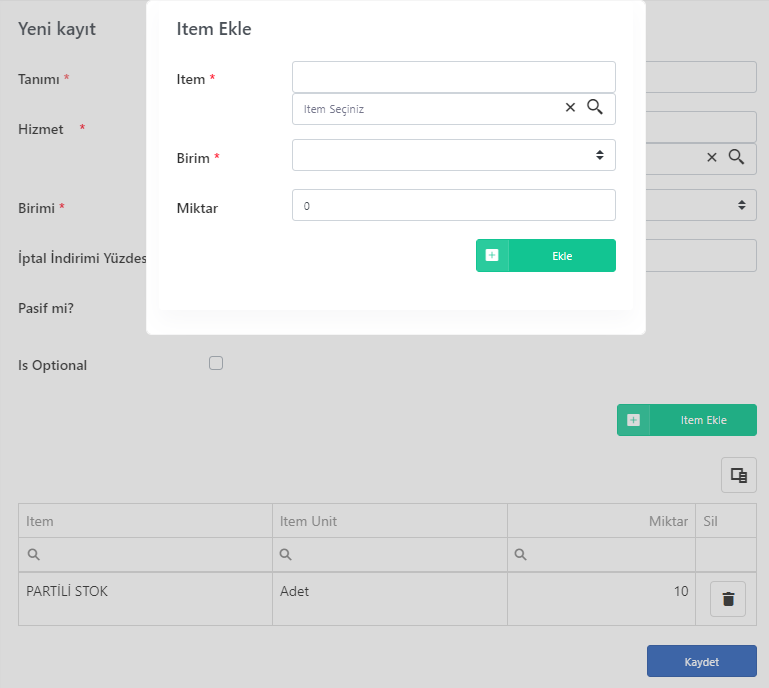Open the column chooser icon above the table

point(739,475)
